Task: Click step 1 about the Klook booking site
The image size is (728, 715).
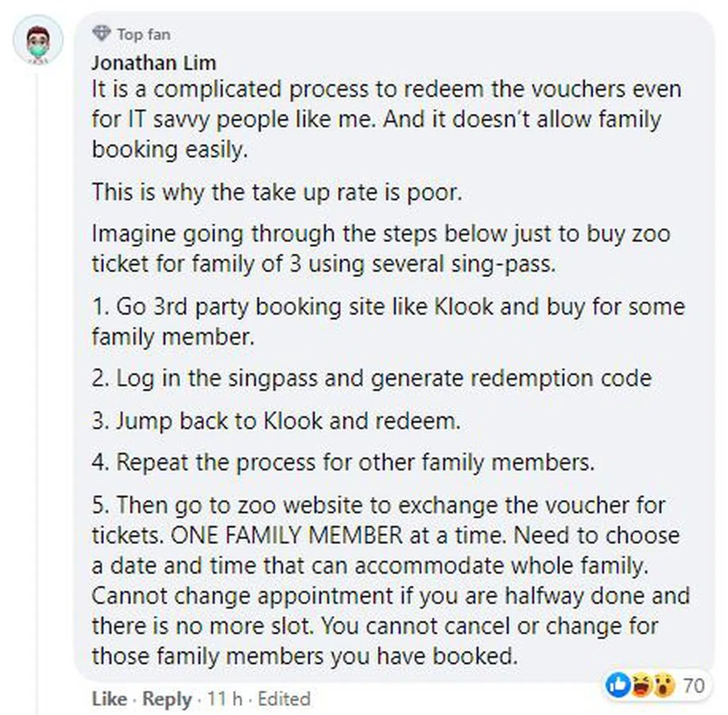Action: pyautogui.click(x=388, y=306)
